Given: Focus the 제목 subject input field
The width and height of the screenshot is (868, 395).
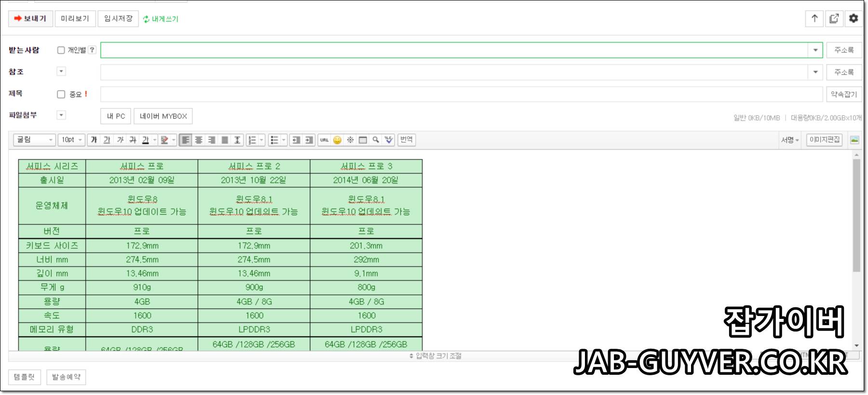Looking at the screenshot, I should (461, 94).
